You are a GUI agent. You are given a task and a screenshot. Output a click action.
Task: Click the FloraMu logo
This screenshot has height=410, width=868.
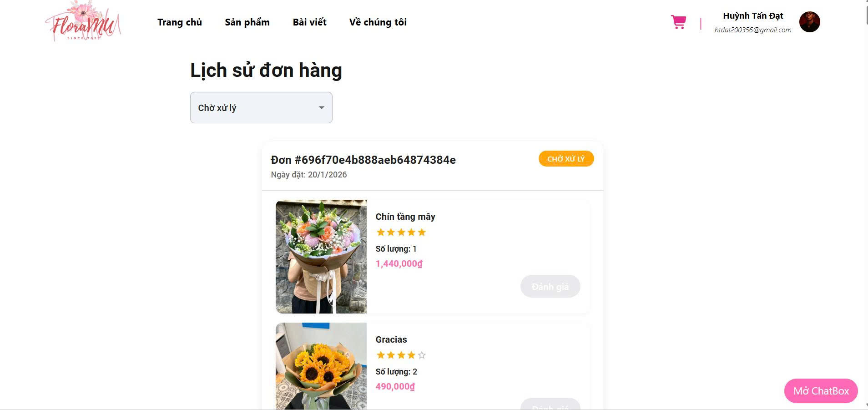click(83, 21)
